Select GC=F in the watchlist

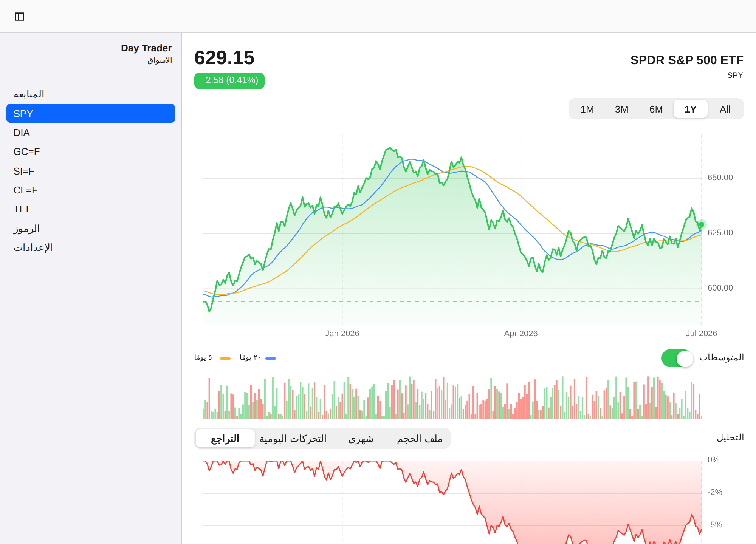[91, 151]
